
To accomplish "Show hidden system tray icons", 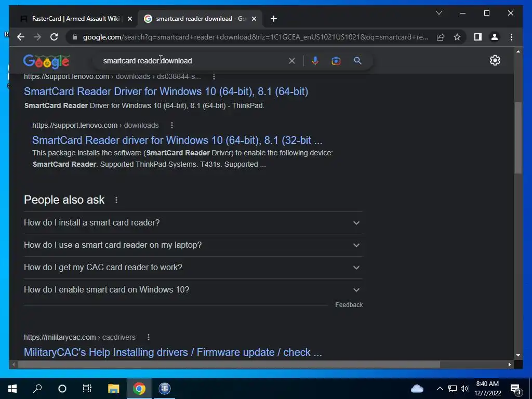I will [440, 389].
